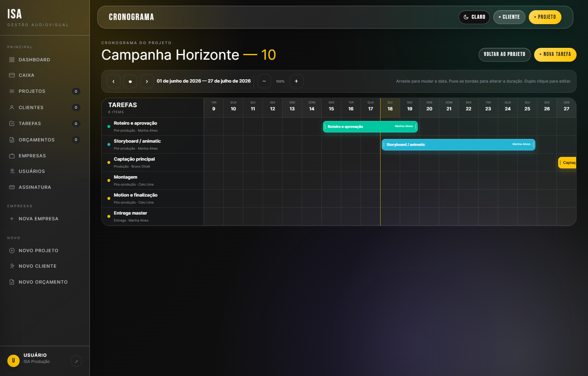Open Usuários menu item
This screenshot has height=376, width=588.
coord(45,171)
